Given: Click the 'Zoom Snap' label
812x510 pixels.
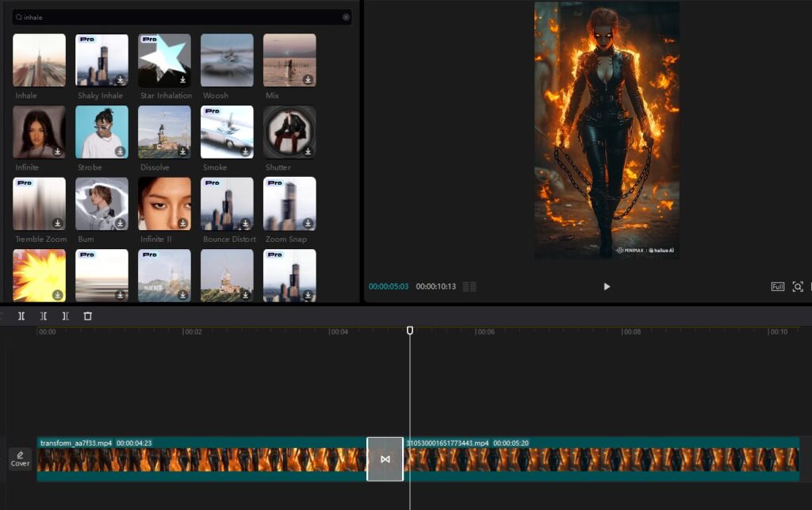Looking at the screenshot, I should (x=286, y=240).
